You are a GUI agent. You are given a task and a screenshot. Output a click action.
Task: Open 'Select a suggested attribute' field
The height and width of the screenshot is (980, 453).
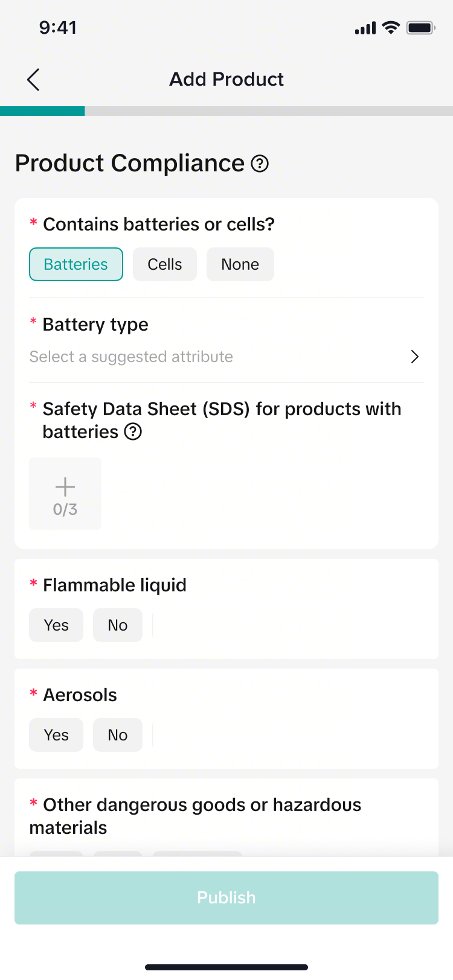[131, 357]
